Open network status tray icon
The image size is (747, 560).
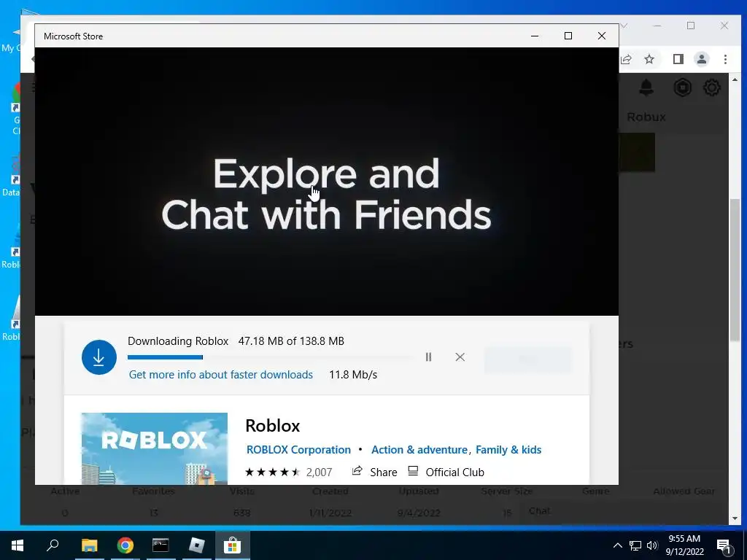click(x=635, y=545)
